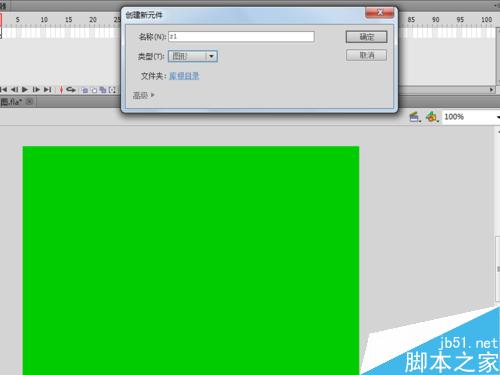Go to last frame in timeline
Image resolution: width=500 pixels, height=375 pixels.
pos(47,89)
